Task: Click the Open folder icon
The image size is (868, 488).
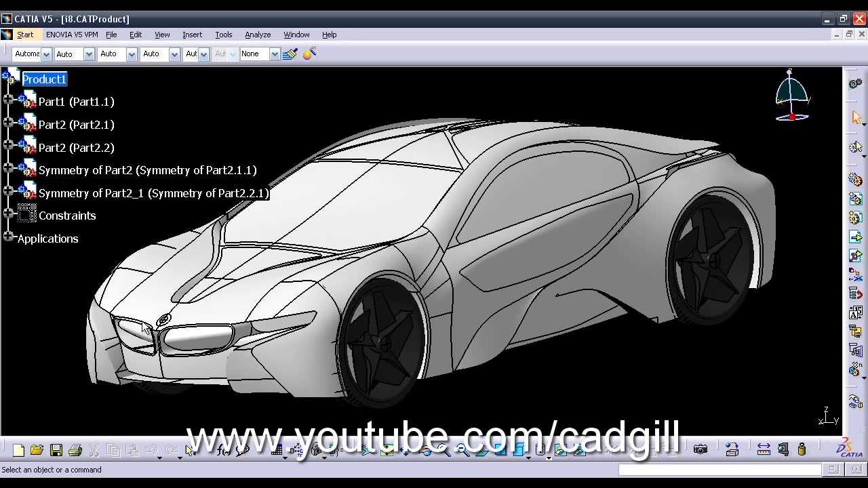Action: (x=37, y=450)
